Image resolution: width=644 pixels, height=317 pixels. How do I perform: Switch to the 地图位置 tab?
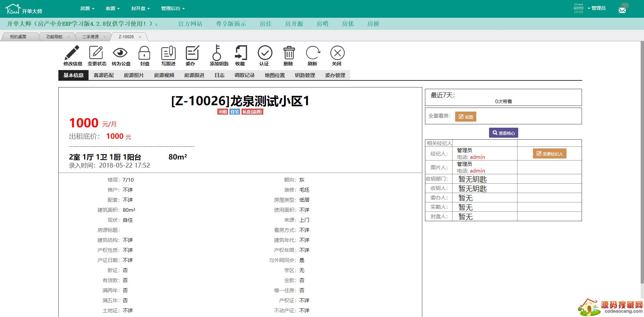tap(274, 75)
